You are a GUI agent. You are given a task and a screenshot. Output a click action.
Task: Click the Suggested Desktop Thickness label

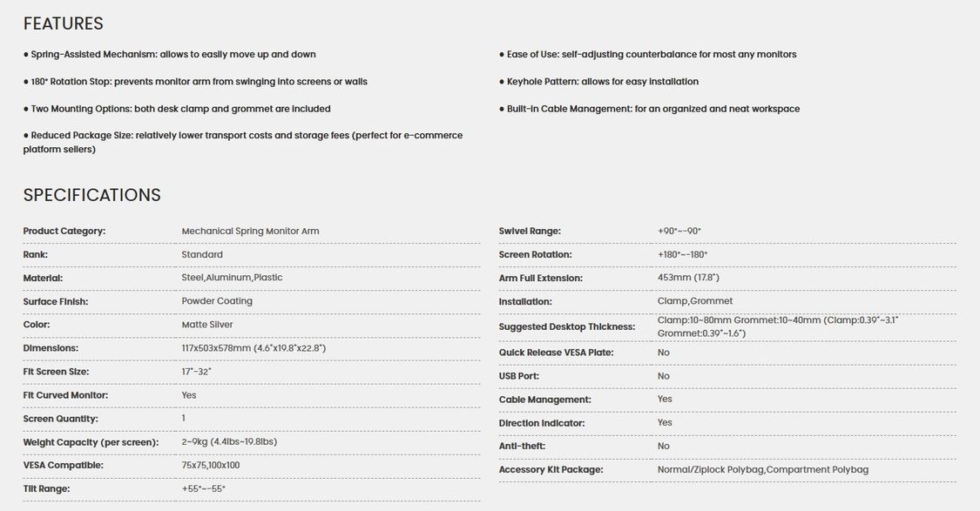click(566, 327)
